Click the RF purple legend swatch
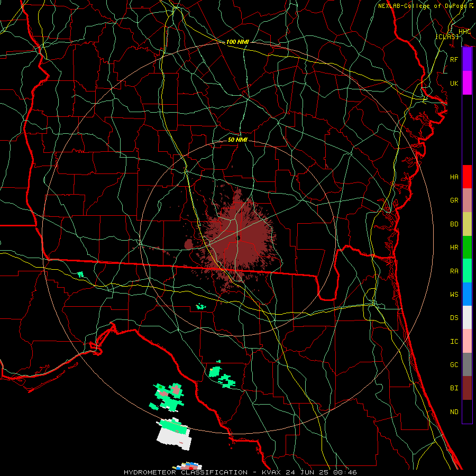476x476 pixels. [467, 59]
